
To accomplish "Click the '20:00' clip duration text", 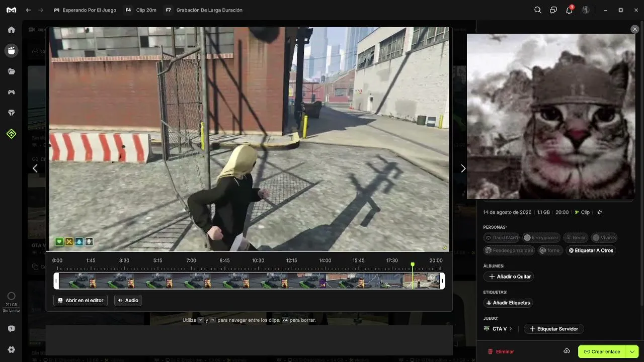I will point(562,212).
